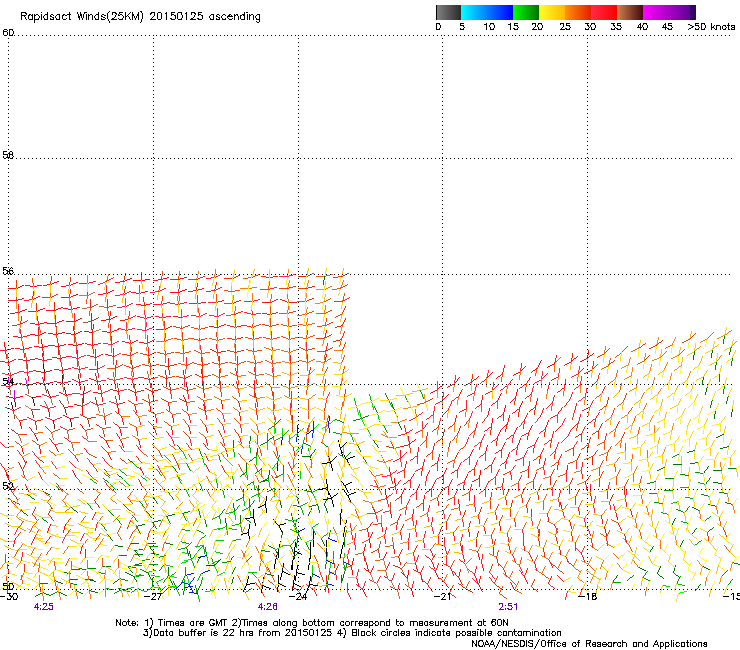Click the red 30-35 knots color segment

pyautogui.click(x=604, y=12)
